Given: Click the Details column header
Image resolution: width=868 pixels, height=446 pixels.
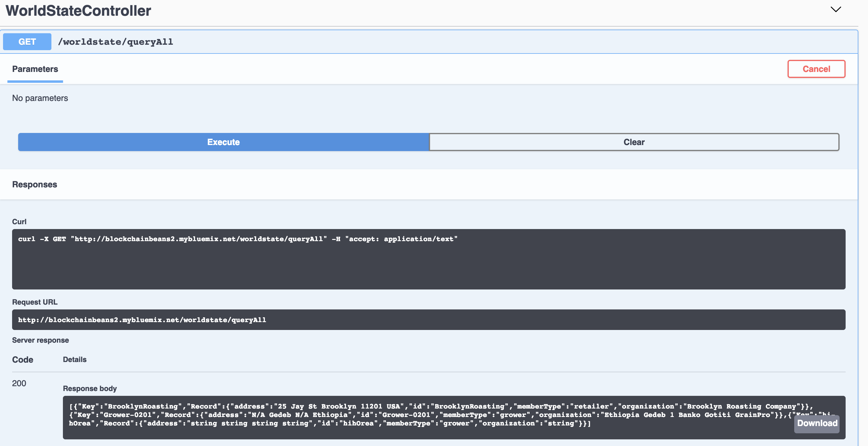Looking at the screenshot, I should [74, 360].
